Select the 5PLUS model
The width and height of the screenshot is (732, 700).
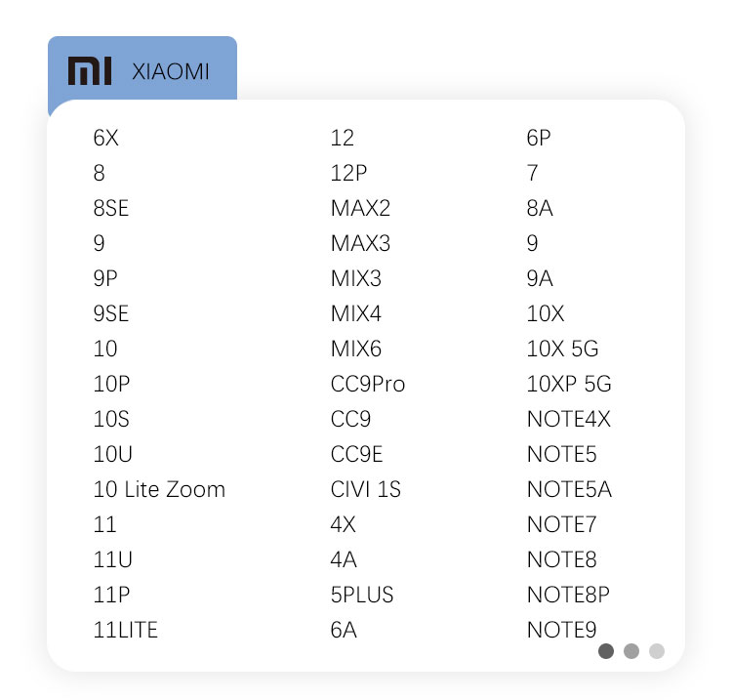pyautogui.click(x=362, y=595)
